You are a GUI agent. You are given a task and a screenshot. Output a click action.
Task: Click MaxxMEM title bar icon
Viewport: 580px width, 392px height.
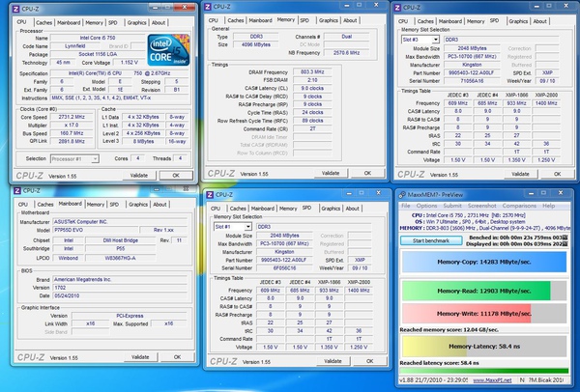tap(402, 195)
